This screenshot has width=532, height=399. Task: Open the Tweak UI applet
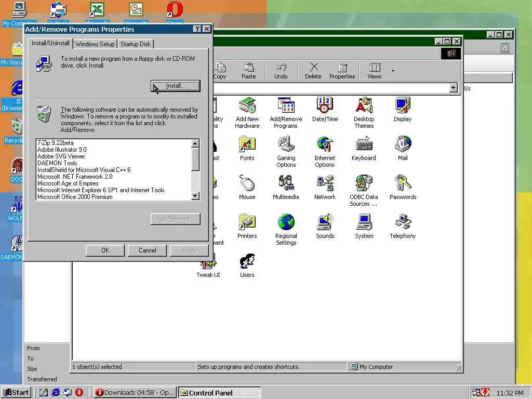208,269
